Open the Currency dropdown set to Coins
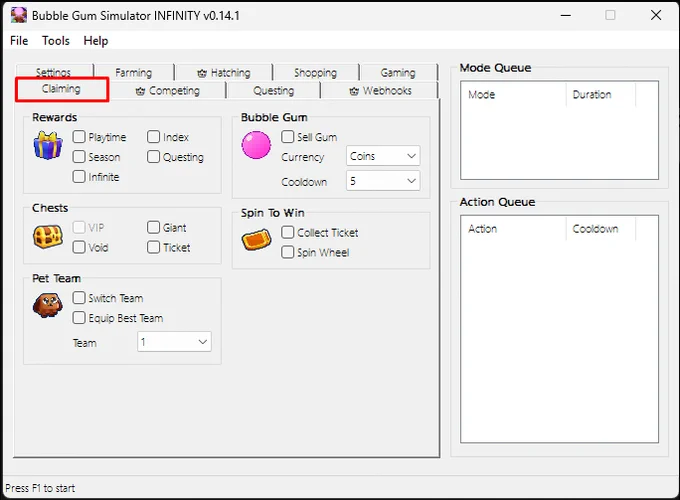The height and width of the screenshot is (500, 680). (x=383, y=156)
